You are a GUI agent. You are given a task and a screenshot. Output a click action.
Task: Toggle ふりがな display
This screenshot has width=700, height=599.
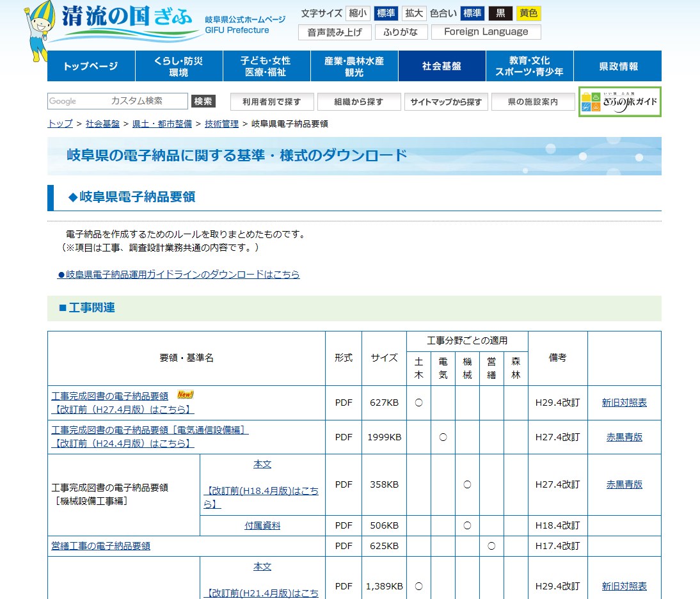(401, 32)
